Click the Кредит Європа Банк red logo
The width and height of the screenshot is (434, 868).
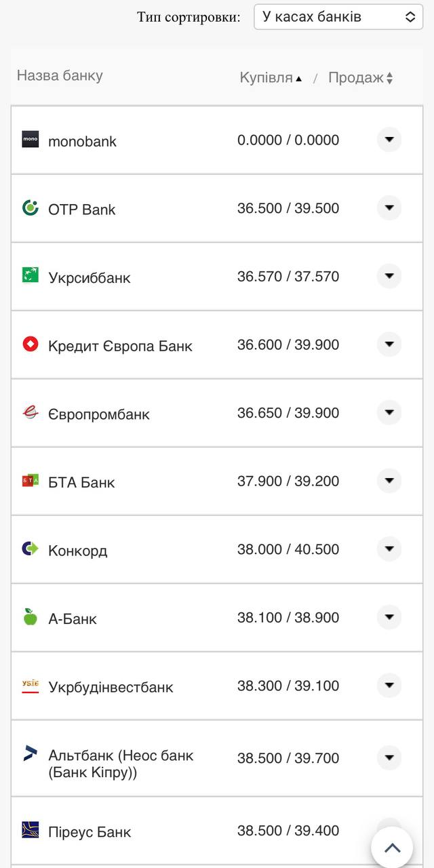tap(31, 344)
